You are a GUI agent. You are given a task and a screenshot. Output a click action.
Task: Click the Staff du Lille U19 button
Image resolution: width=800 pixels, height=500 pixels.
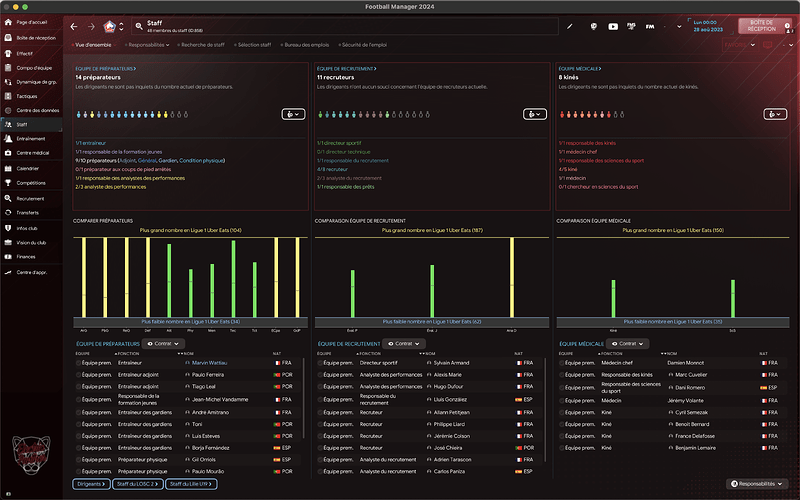tap(191, 484)
